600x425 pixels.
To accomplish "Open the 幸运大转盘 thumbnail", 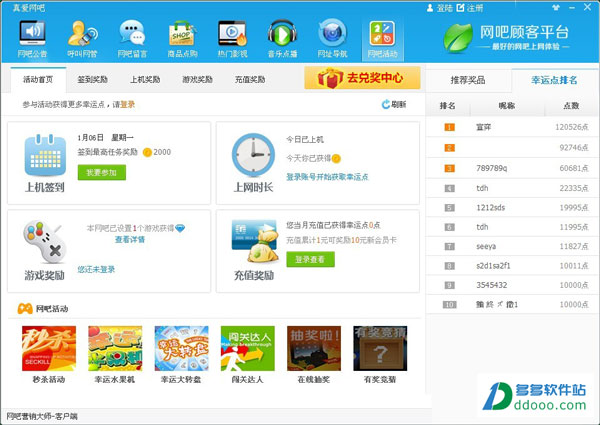I will (x=181, y=348).
